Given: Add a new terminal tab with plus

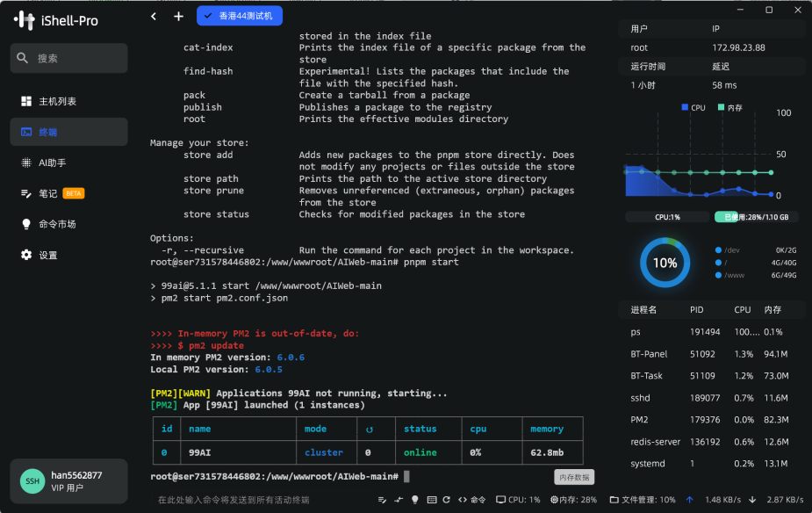Looking at the screenshot, I should [x=178, y=16].
